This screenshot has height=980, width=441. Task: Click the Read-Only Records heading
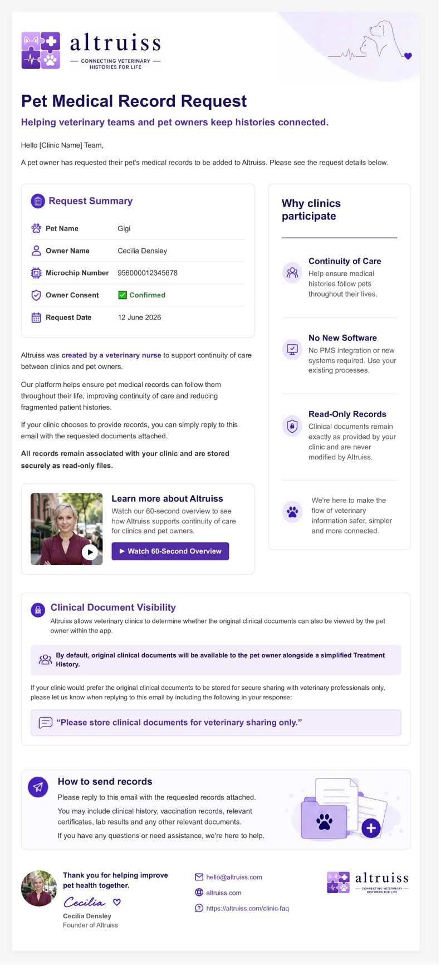pyautogui.click(x=347, y=414)
